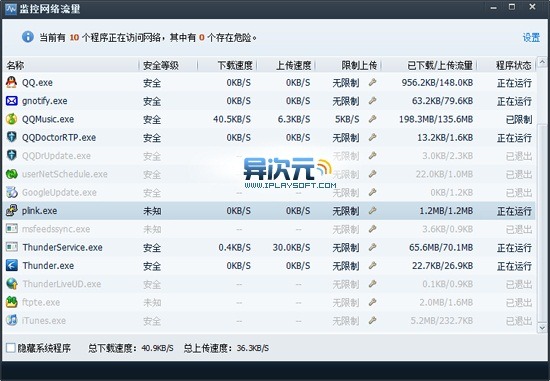This screenshot has width=550, height=381.
Task: Click the 956.2KB/148.0KB traffic value
Action: [x=437, y=83]
